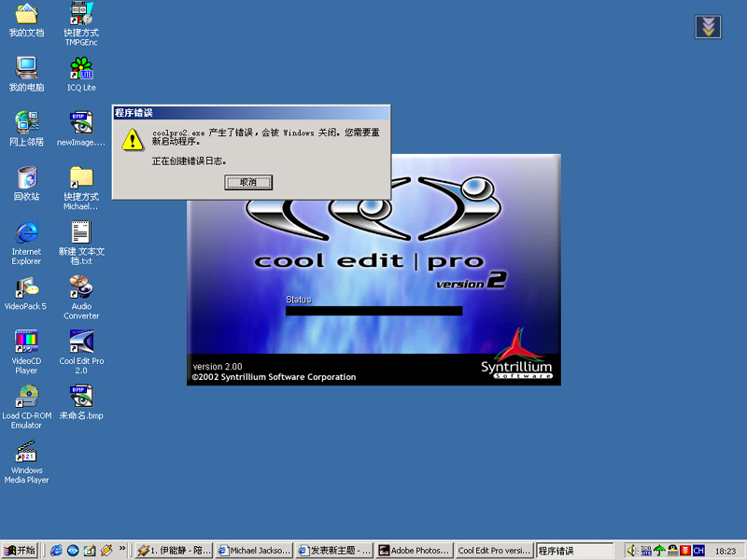Open the 开始 Start menu
747x560 pixels.
point(20,551)
